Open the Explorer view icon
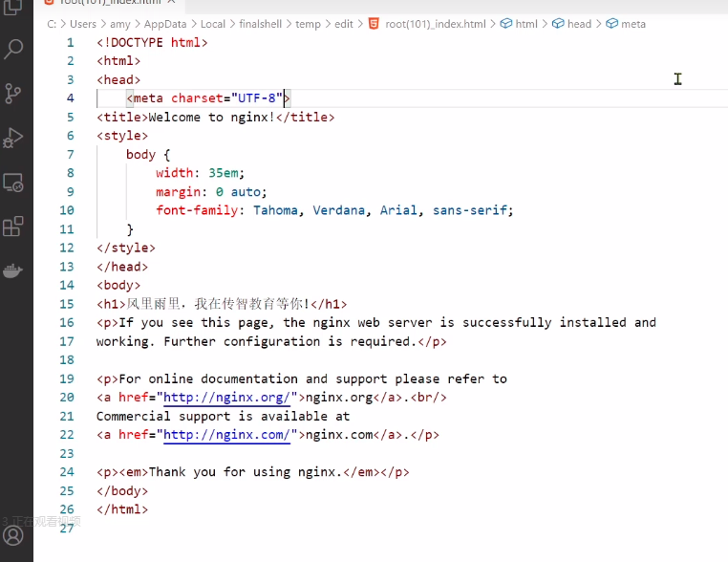Image resolution: width=728 pixels, height=562 pixels. pos(13,7)
